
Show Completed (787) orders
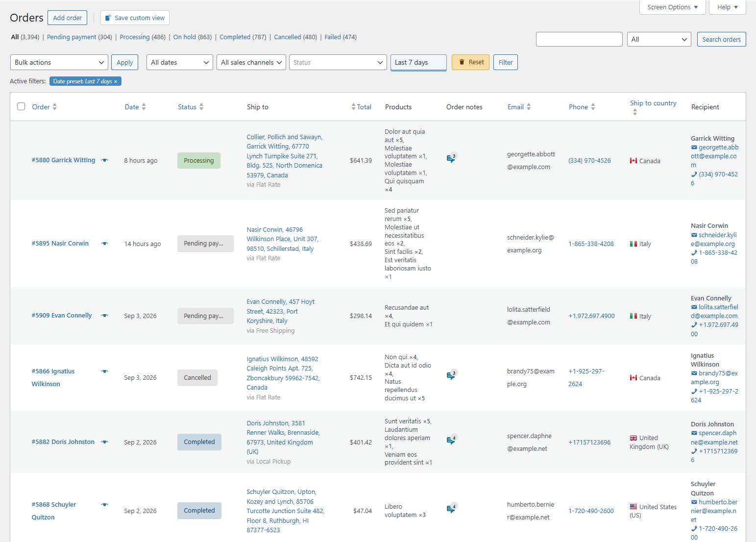243,37
